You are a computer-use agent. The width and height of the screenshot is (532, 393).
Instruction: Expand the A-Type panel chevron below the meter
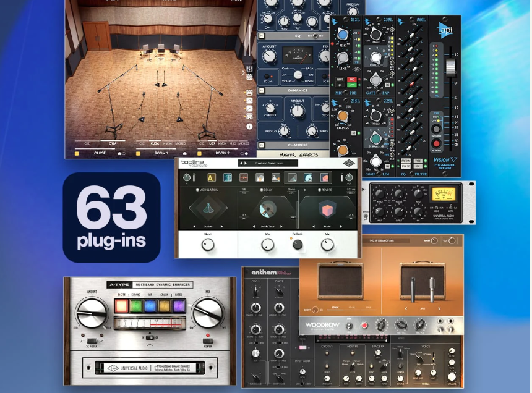pyautogui.click(x=150, y=345)
